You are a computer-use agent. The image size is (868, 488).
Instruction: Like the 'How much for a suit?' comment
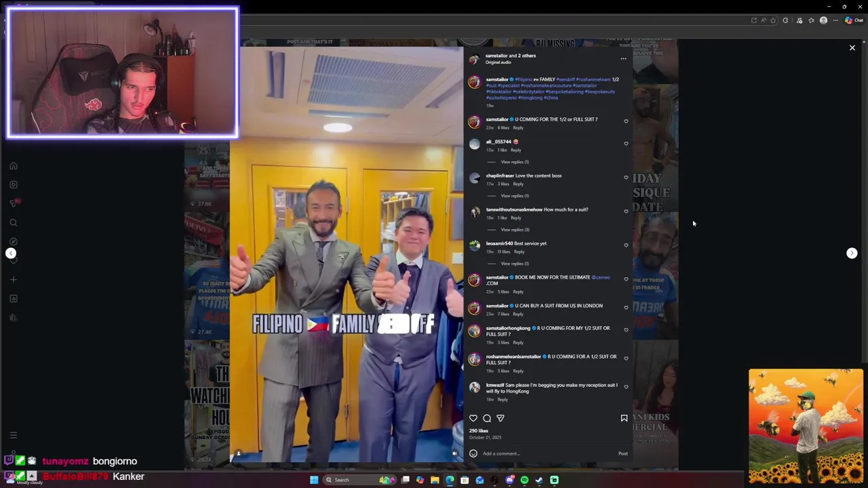coord(626,211)
